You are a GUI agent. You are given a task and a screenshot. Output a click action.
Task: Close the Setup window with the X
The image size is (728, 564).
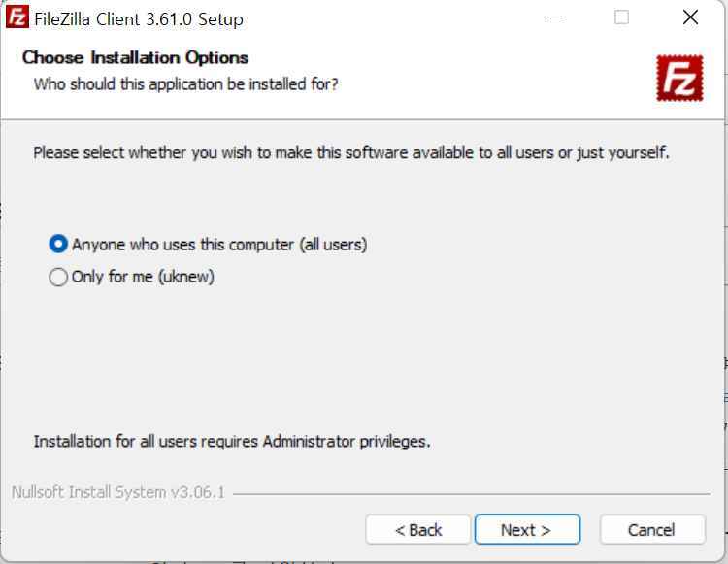click(x=690, y=17)
